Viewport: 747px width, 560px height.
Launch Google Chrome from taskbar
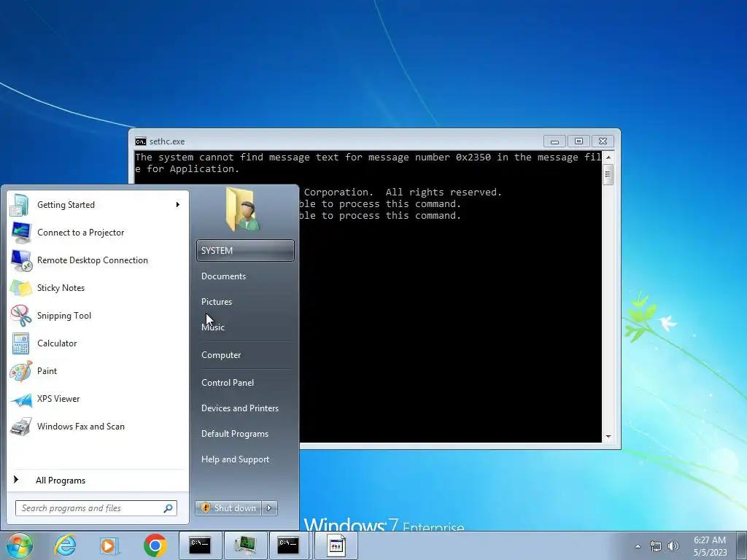155,545
